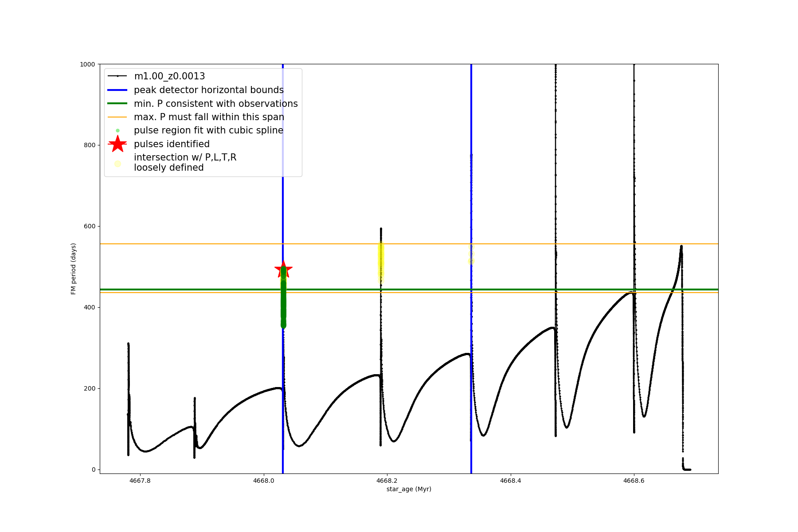The height and width of the screenshot is (532, 798).
Task: Click the pale yellow circle legend marker
Action: 117,164
